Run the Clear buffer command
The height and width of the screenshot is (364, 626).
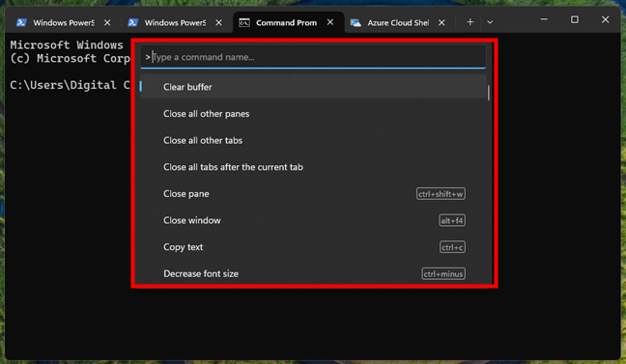pos(313,87)
